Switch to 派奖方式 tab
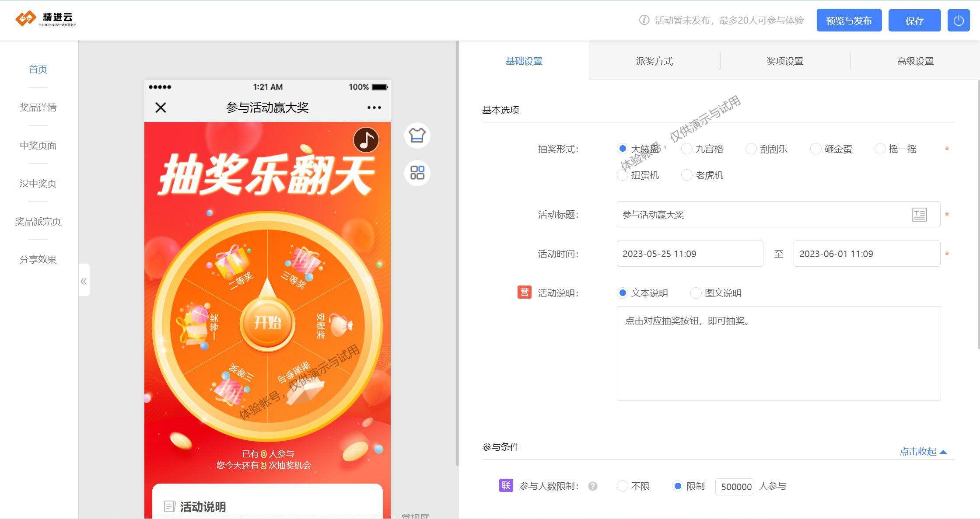Image resolution: width=980 pixels, height=519 pixels. [654, 61]
